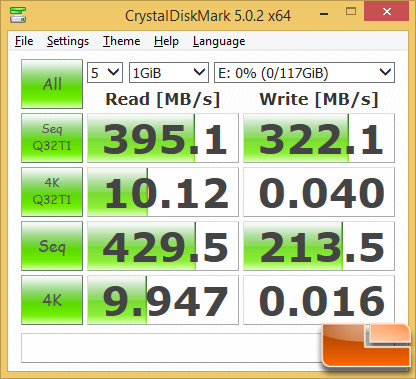Image resolution: width=416 pixels, height=379 pixels.
Task: Click the 4K Q32T1 read result 10.12
Action: point(163,192)
